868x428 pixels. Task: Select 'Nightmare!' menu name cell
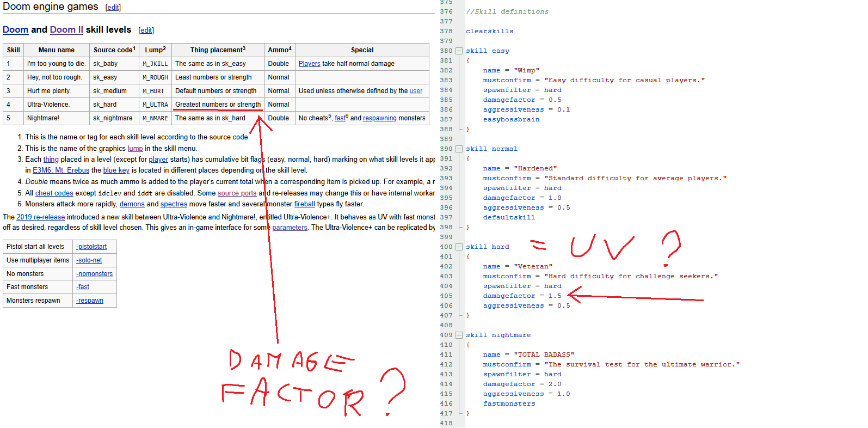57,118
